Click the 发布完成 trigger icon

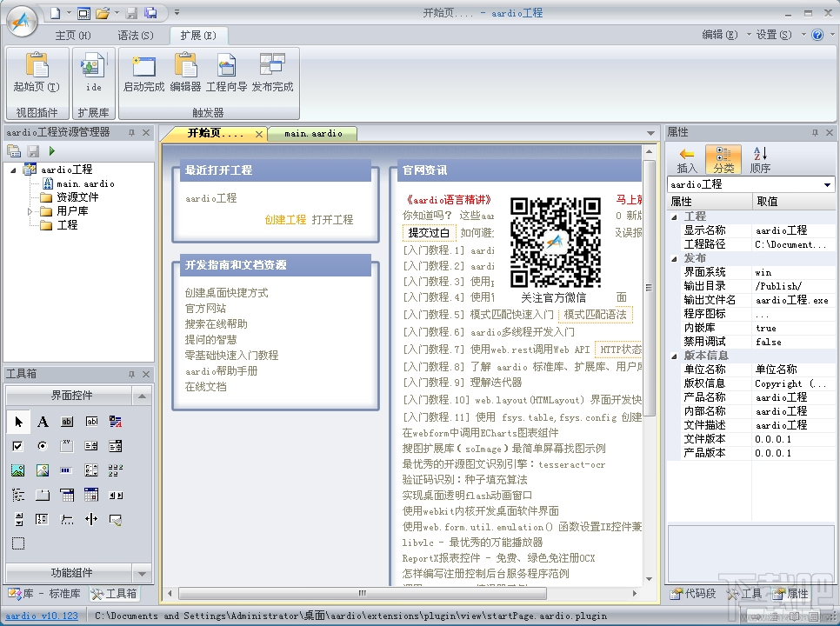point(273,72)
